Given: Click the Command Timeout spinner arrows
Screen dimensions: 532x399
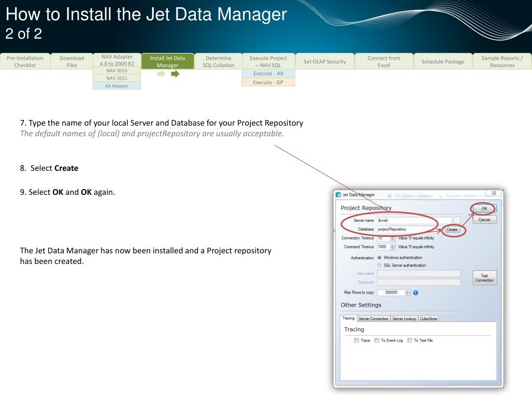Looking at the screenshot, I should tap(393, 247).
